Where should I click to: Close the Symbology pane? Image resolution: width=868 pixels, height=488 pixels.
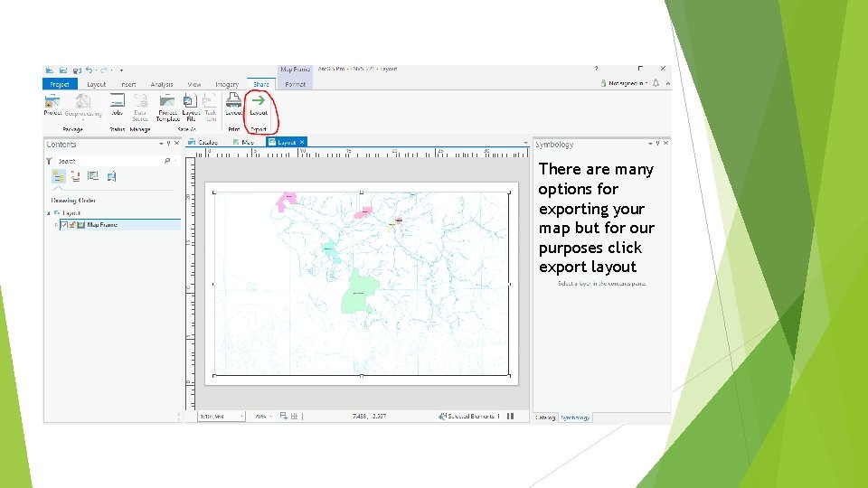[x=666, y=144]
